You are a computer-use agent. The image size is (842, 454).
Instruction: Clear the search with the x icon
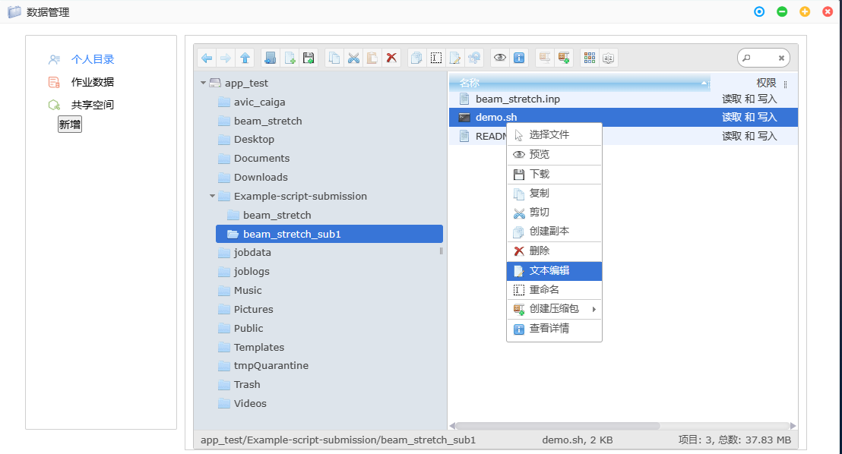[781, 58]
